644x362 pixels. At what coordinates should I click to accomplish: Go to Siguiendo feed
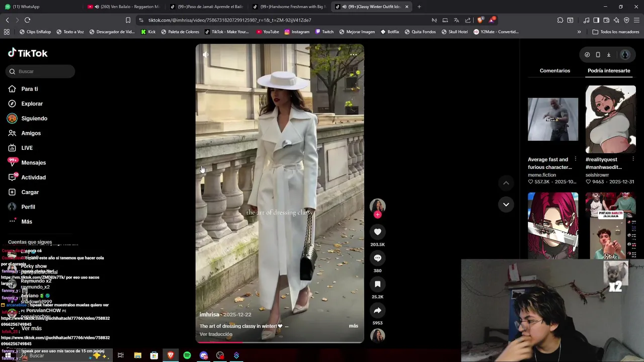click(34, 119)
